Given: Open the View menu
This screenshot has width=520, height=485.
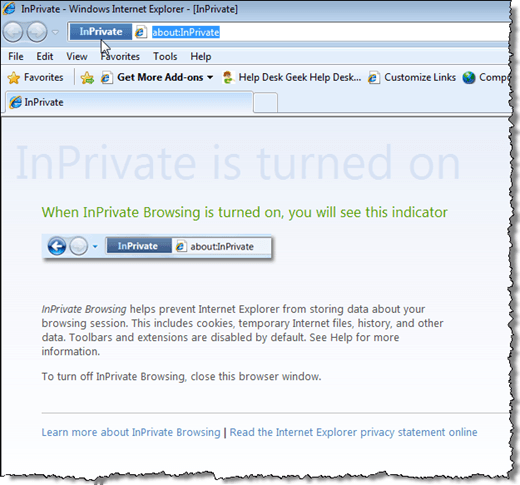Looking at the screenshot, I should (77, 56).
